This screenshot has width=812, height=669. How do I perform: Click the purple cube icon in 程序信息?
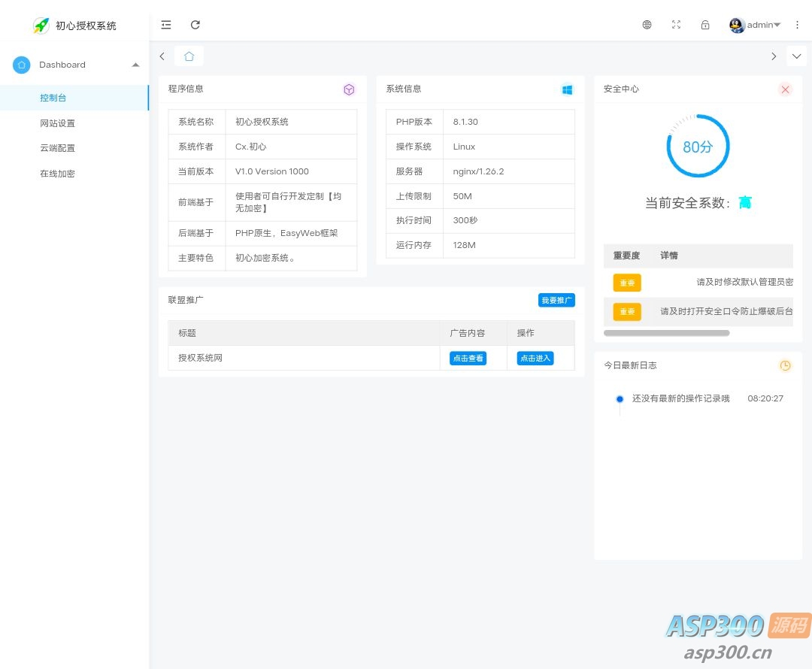pos(349,89)
